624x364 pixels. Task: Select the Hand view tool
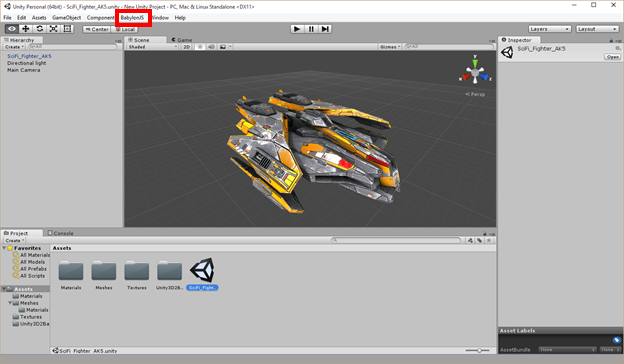tap(12, 29)
